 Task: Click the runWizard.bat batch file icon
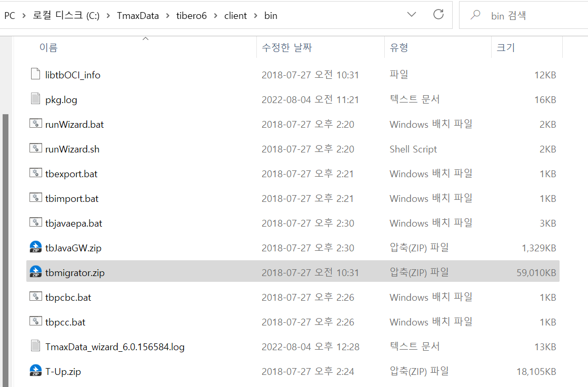(x=36, y=123)
